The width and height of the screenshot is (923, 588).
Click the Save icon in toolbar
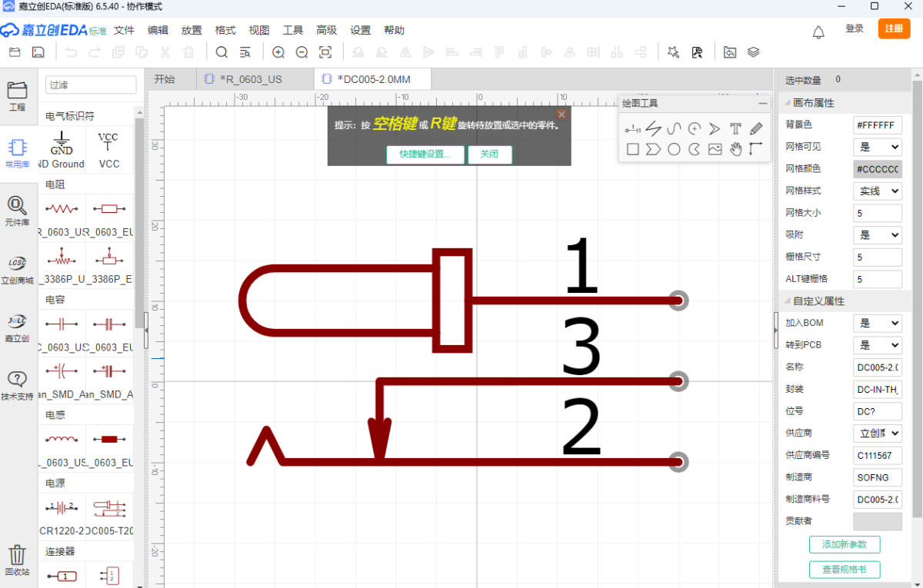coord(38,52)
